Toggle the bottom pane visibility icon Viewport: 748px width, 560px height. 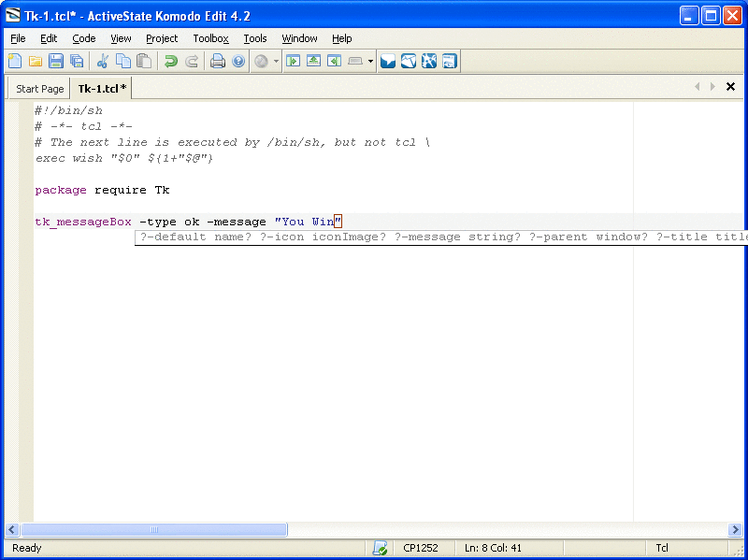[313, 62]
